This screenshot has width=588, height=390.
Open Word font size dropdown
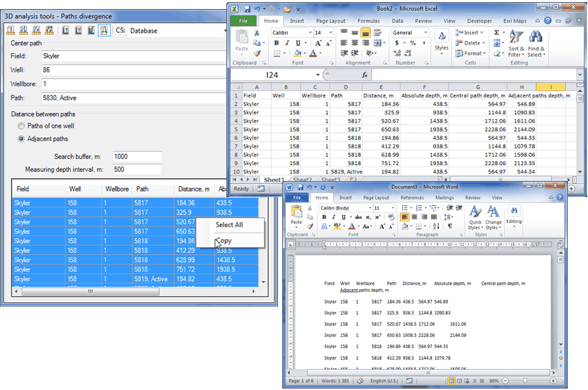point(393,208)
